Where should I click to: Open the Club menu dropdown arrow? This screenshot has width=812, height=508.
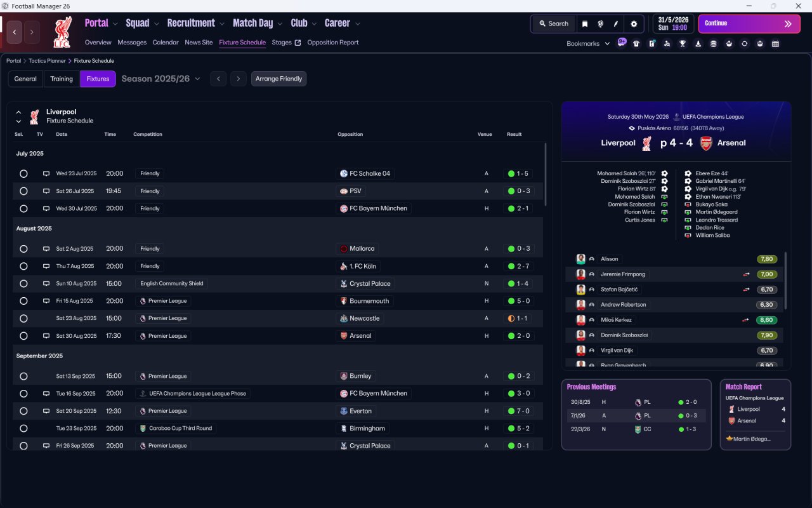point(314,23)
